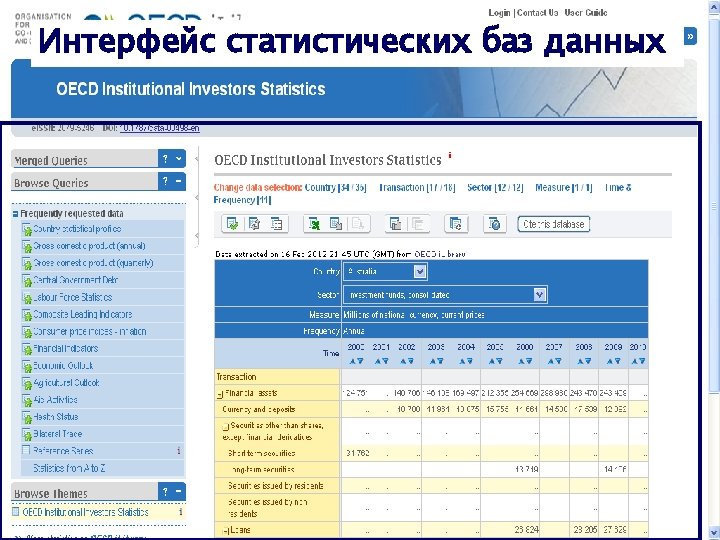Open info icon next to Reference Series
Image resolution: width=720 pixels, height=540 pixels.
coord(179,450)
